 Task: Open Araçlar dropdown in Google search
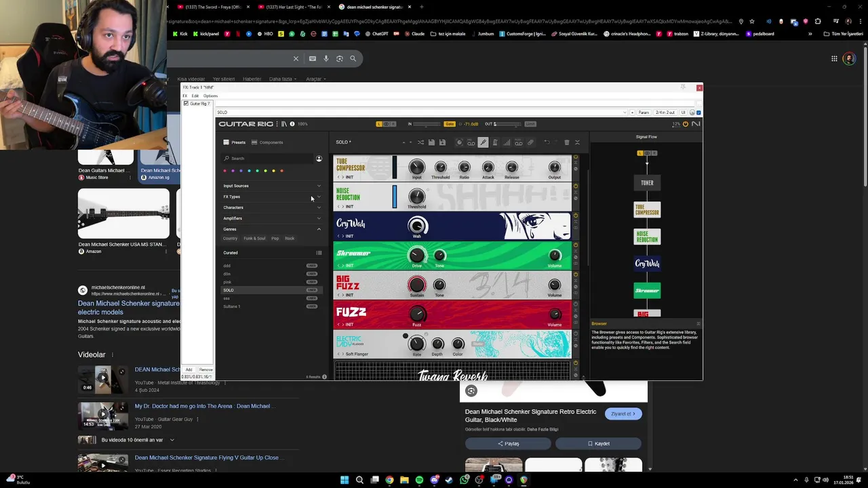(315, 79)
